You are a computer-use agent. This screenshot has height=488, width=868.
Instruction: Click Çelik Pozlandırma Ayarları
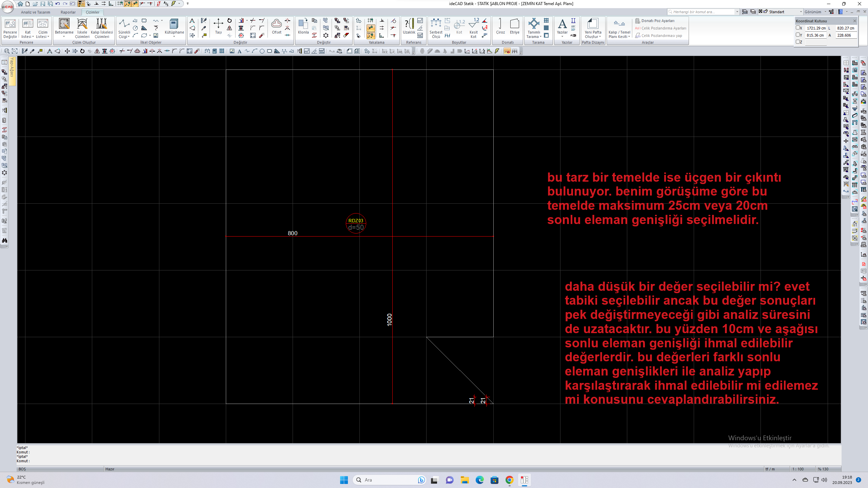point(660,28)
